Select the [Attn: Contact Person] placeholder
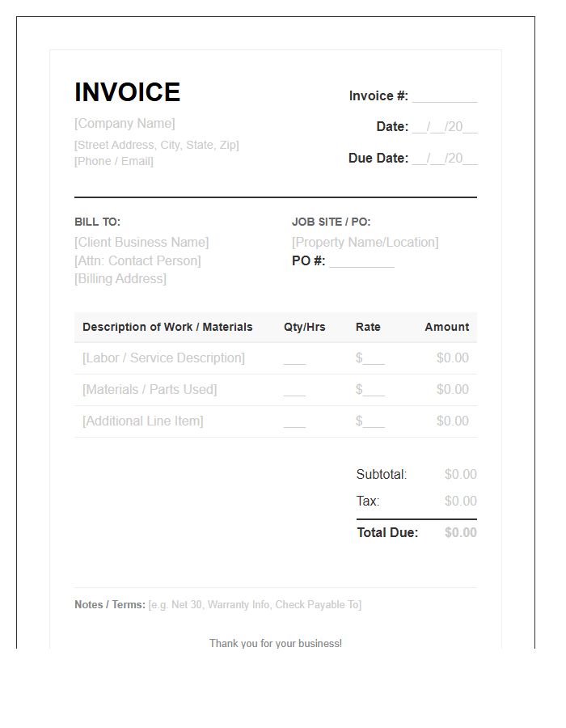Screen dimensions: 566x728 click(x=137, y=261)
